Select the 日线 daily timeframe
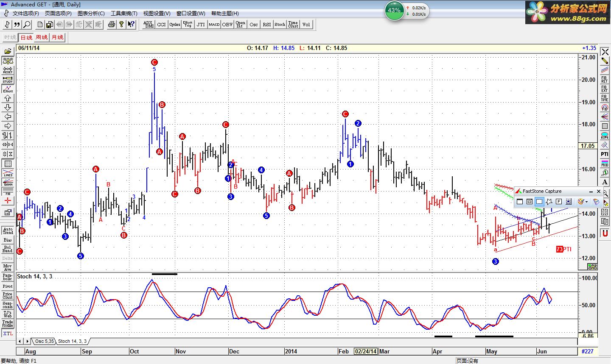Image resolution: width=611 pixels, height=364 pixels. pyautogui.click(x=26, y=37)
